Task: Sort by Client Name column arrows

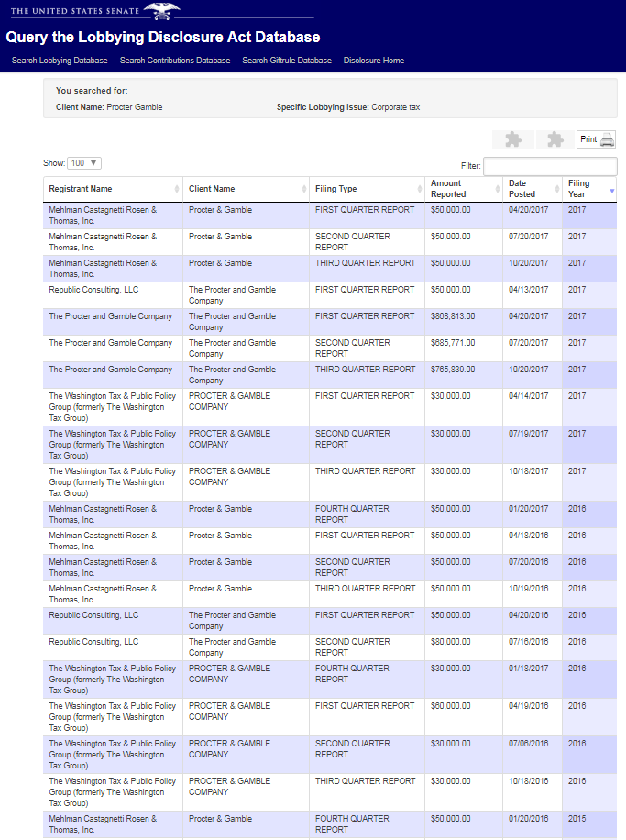Action: (x=303, y=189)
